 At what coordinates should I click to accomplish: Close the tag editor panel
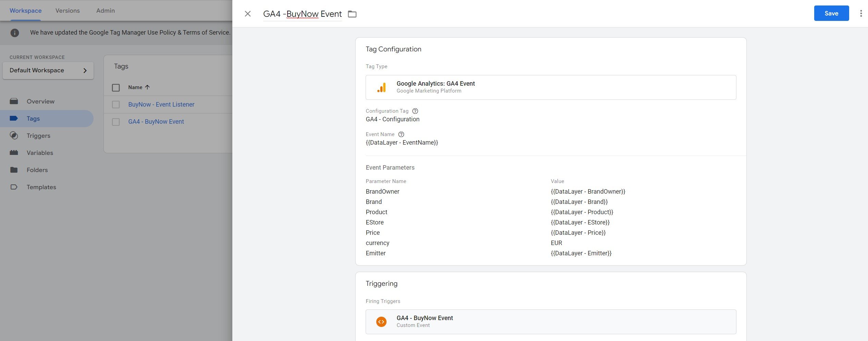[247, 14]
